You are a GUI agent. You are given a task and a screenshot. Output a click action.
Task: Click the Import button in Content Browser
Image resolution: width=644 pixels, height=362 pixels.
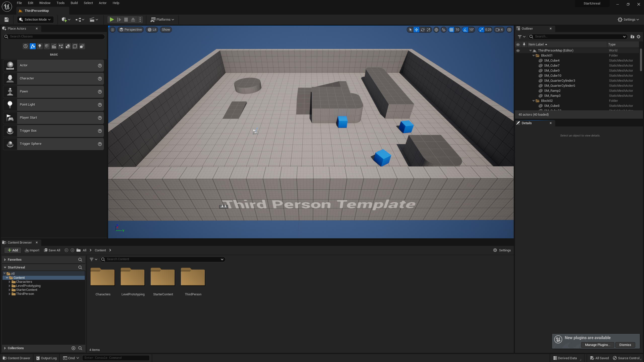coord(32,250)
